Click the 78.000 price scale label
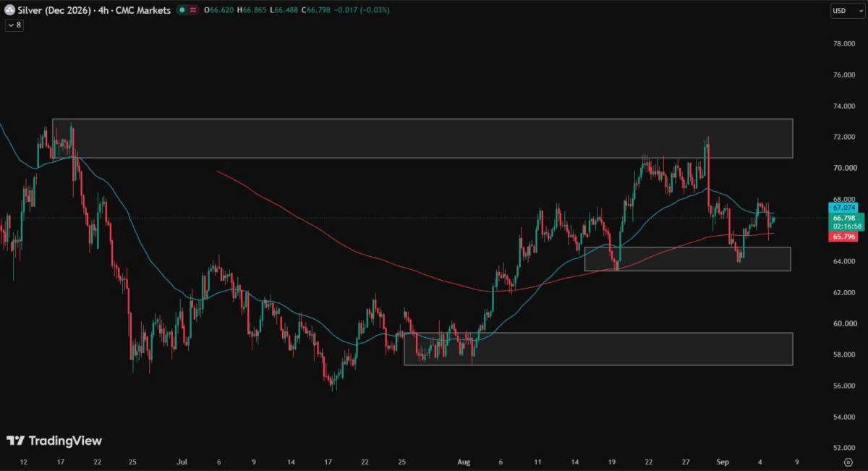This screenshot has height=471, width=868. [843, 44]
